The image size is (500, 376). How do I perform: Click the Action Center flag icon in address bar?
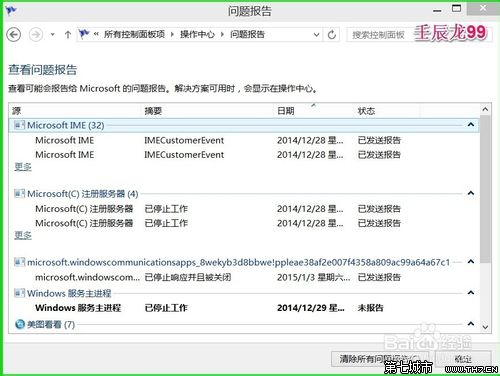84,34
